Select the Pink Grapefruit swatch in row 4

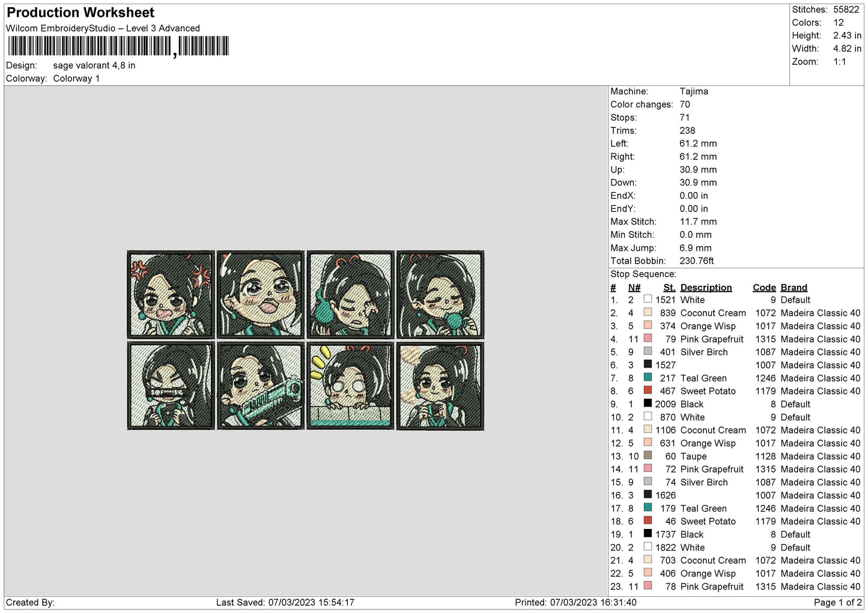648,338
